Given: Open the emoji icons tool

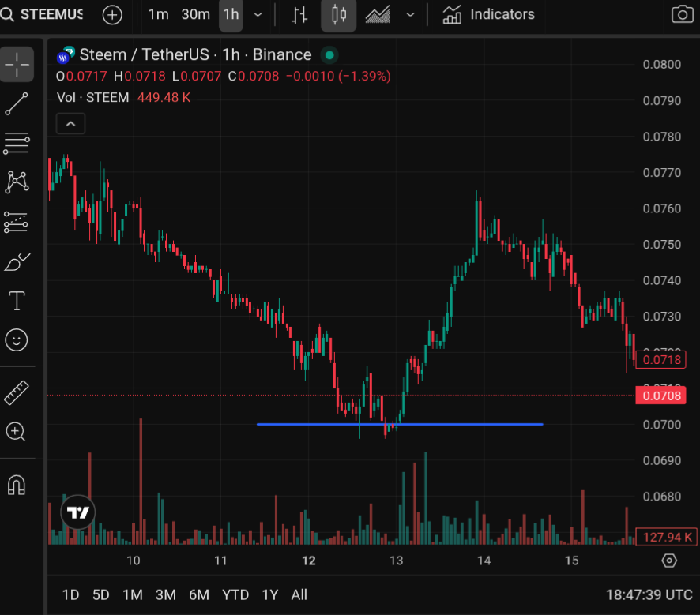Looking at the screenshot, I should pyautogui.click(x=17, y=340).
